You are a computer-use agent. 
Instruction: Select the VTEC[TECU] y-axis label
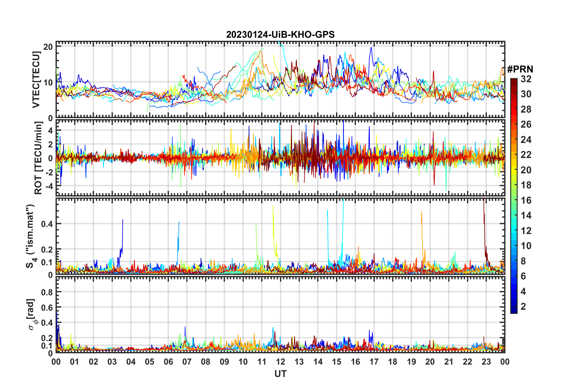pyautogui.click(x=36, y=80)
